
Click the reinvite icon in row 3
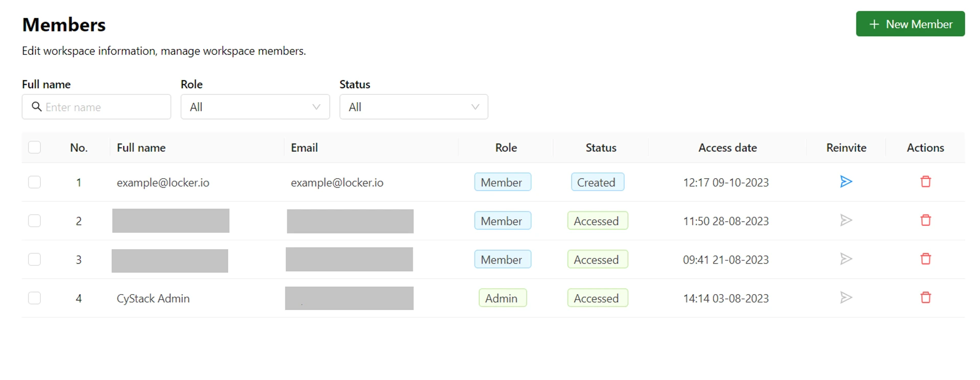coord(846,259)
